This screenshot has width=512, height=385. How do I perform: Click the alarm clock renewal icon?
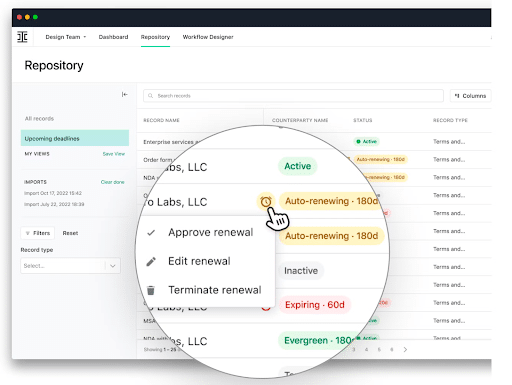click(x=266, y=201)
